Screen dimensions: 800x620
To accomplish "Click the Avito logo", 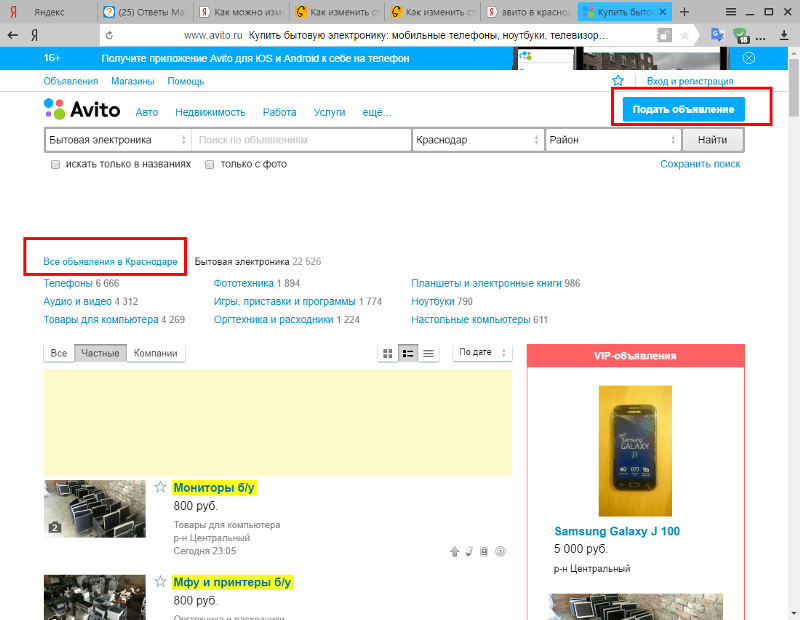I will (82, 109).
